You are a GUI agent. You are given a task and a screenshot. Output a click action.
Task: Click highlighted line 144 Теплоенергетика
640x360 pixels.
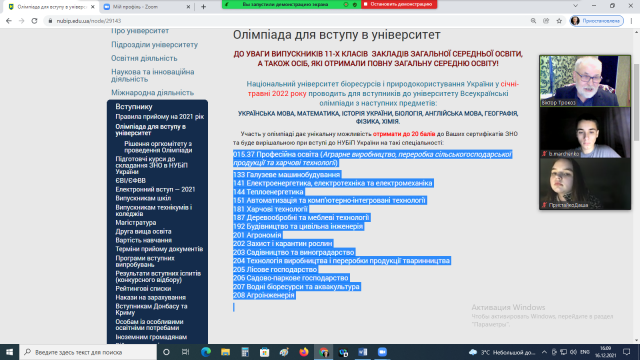click(x=268, y=192)
